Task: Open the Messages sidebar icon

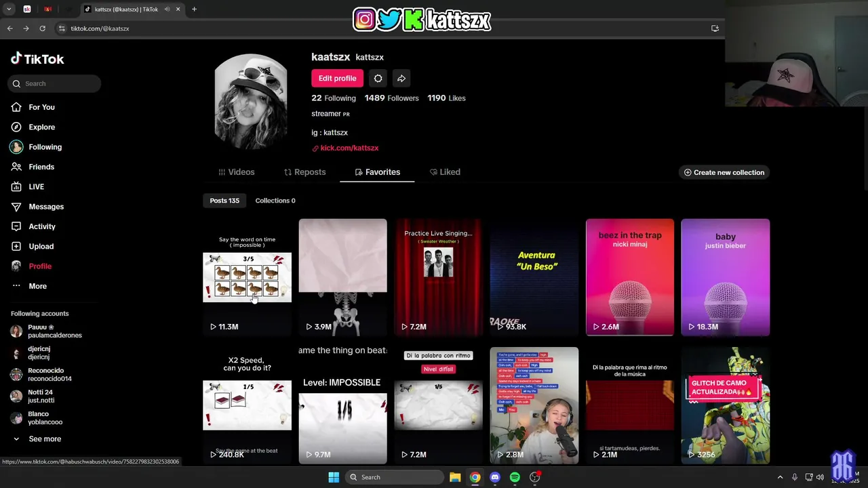Action: (16, 207)
